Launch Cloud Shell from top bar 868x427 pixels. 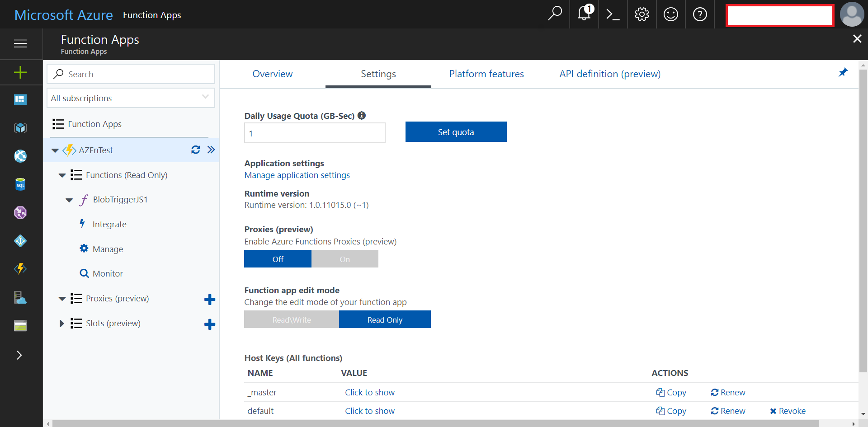point(613,14)
